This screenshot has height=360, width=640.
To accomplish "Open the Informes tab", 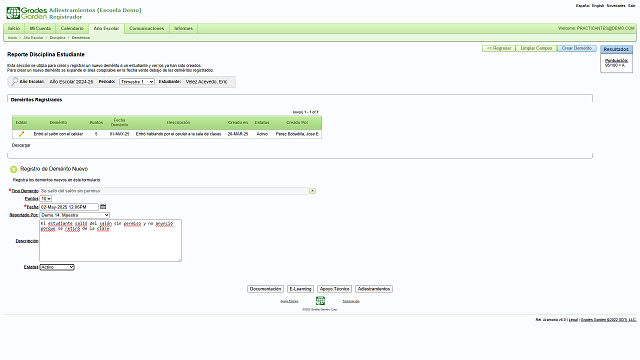I will click(x=183, y=28).
